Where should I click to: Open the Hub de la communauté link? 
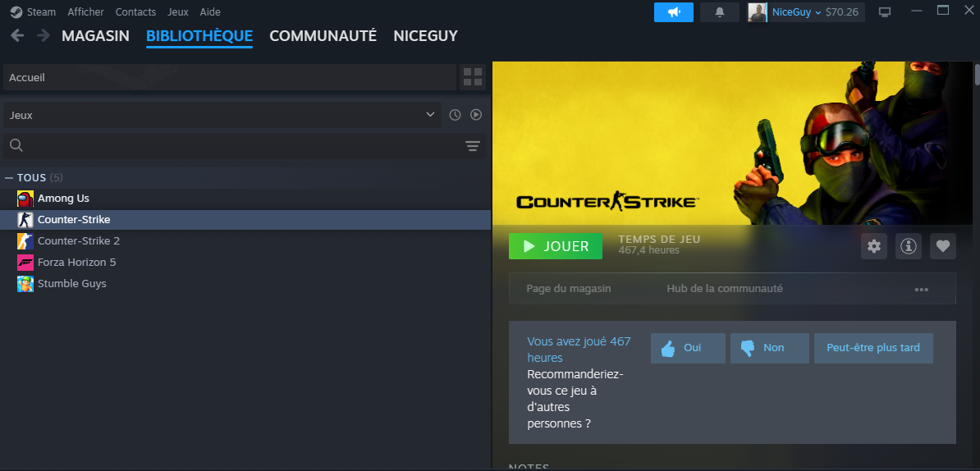tap(724, 289)
